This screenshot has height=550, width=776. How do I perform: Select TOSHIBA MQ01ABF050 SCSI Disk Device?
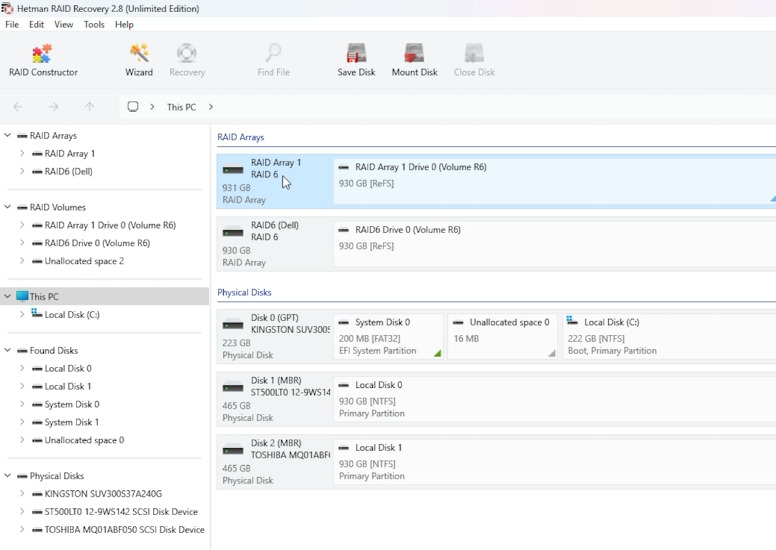click(124, 529)
